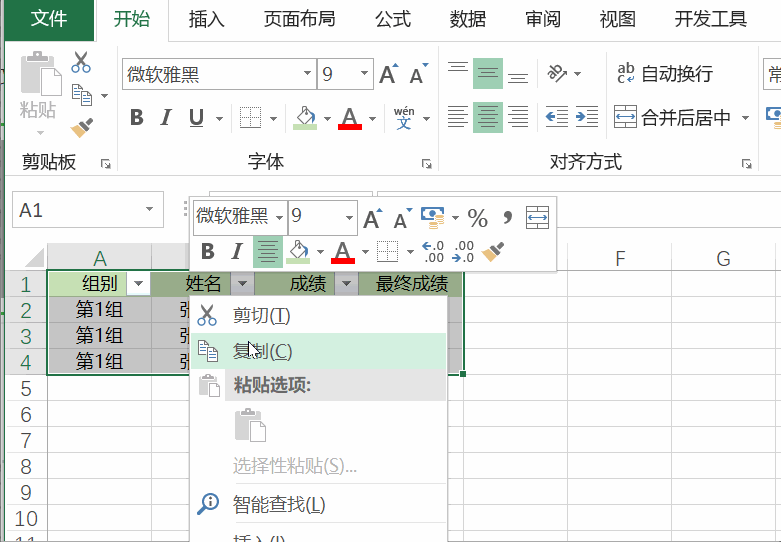Screen dimensions: 781x542
Task: Open ribbon font size dropdown
Action: click(x=364, y=74)
